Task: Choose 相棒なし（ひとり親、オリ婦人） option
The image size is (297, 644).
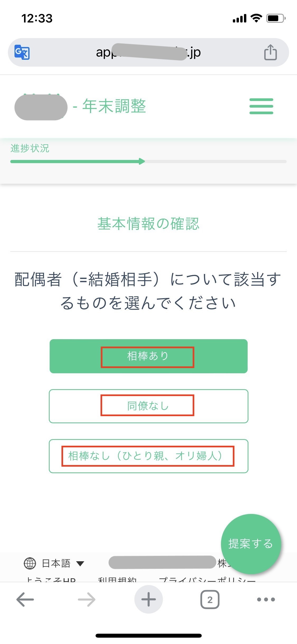Action: tap(148, 456)
